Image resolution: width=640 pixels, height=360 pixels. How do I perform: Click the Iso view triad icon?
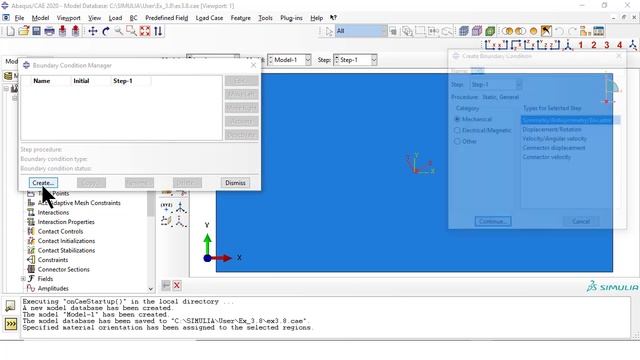pos(568,45)
